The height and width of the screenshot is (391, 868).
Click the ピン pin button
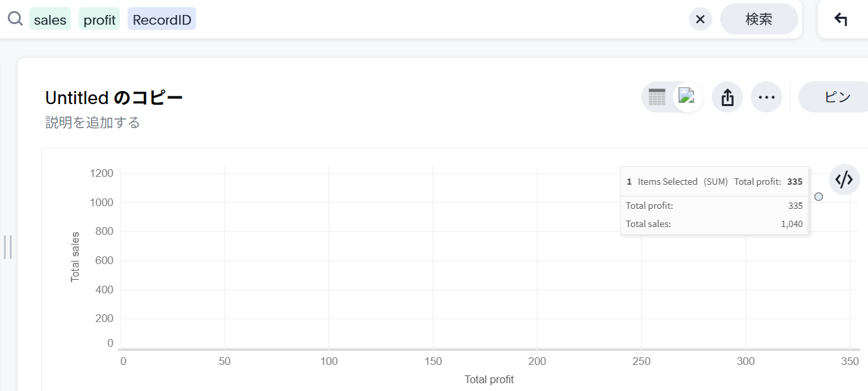pyautogui.click(x=837, y=97)
